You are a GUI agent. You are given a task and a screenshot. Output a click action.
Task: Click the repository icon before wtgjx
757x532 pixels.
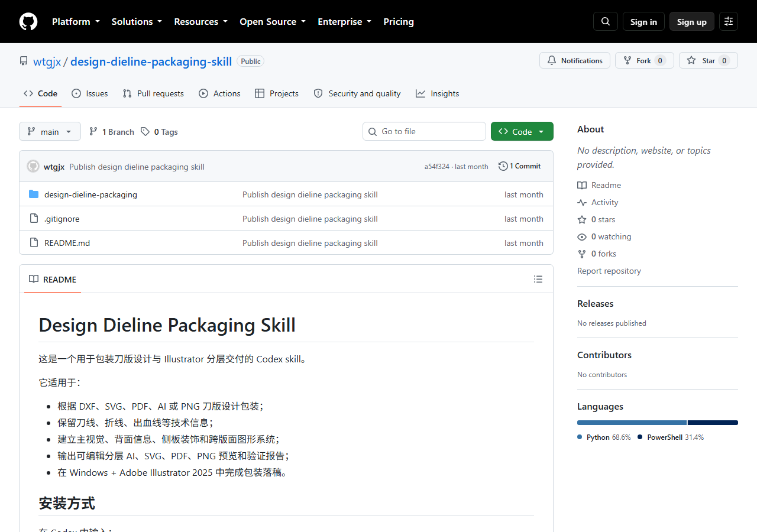tap(24, 61)
